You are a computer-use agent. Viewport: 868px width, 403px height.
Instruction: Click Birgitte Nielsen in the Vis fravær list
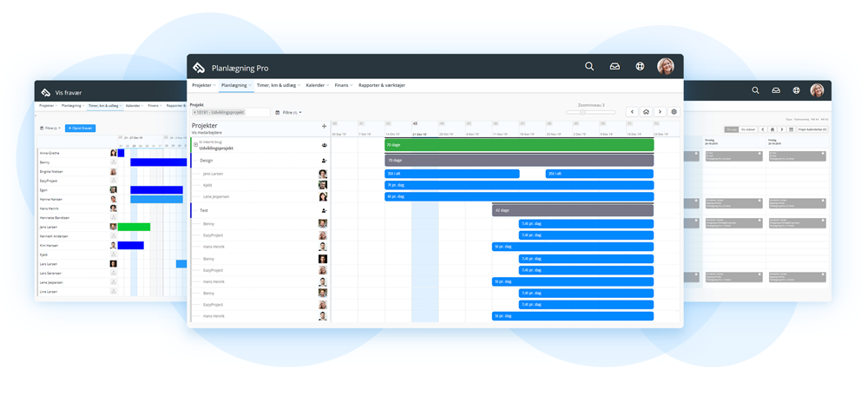51,172
